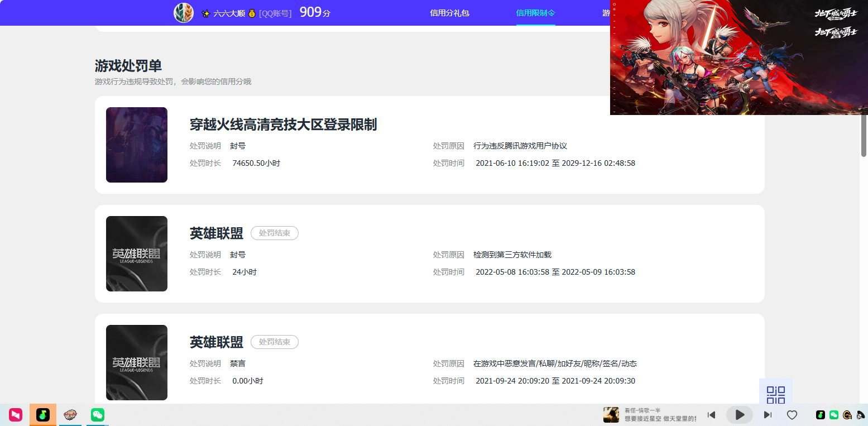Screen dimensions: 868x426
Task: Click the 2021-06-10 to 2029-12-16 time range
Action: (555, 163)
